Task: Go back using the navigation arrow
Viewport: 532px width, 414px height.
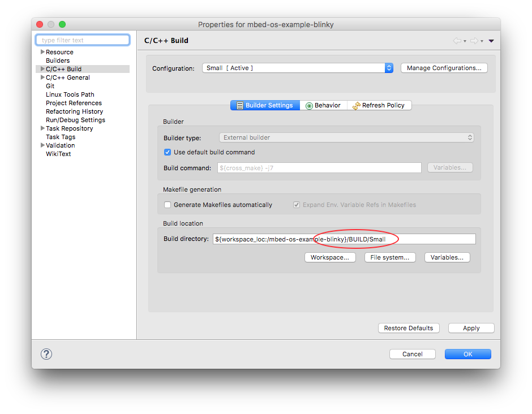Action: coord(457,41)
